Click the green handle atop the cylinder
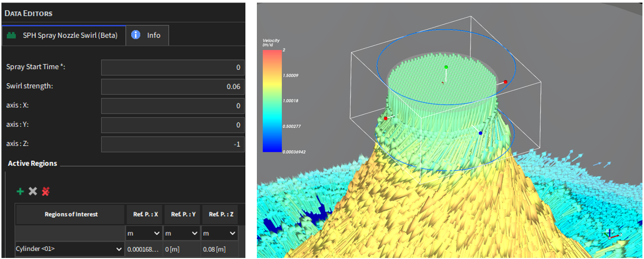644x259 pixels. pos(446,67)
